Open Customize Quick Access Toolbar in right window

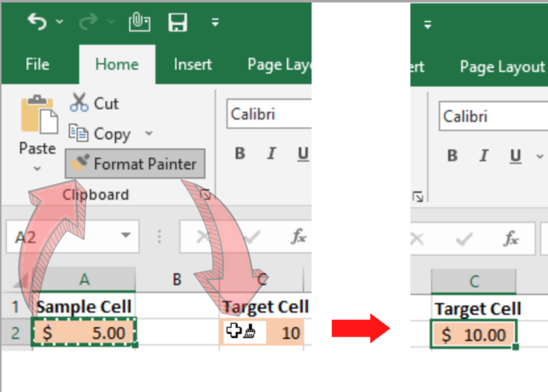[427, 25]
